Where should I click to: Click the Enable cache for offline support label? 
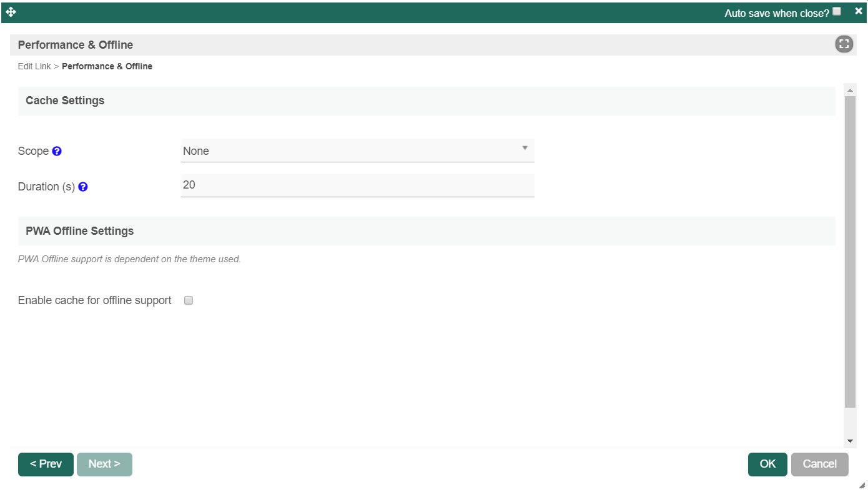pyautogui.click(x=95, y=300)
